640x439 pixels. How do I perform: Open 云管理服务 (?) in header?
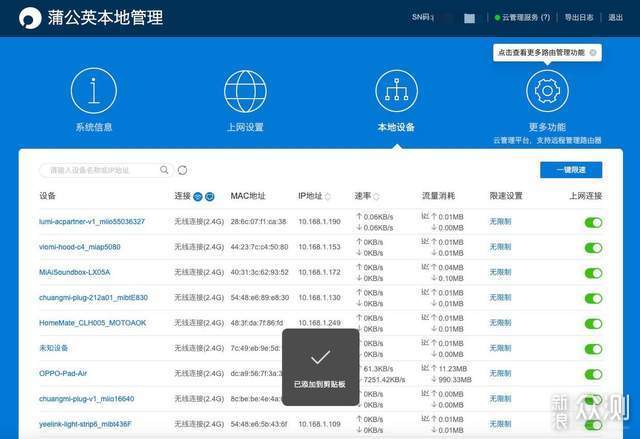coord(526,18)
